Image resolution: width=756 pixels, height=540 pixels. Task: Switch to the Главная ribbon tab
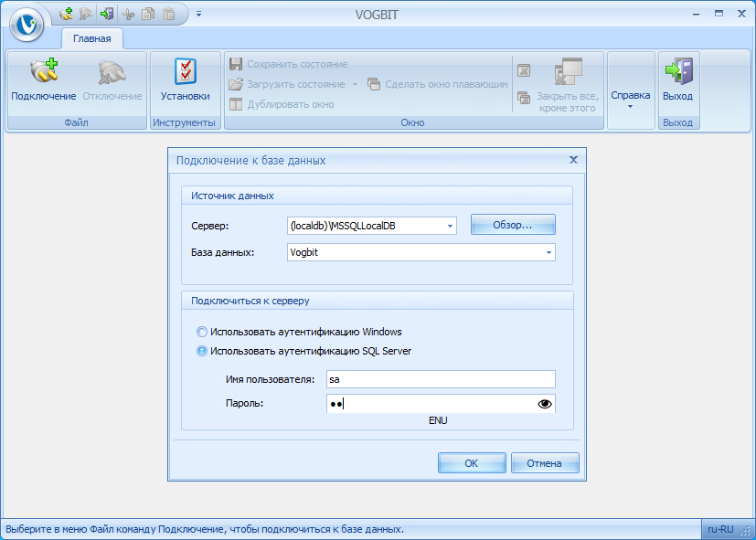click(92, 38)
